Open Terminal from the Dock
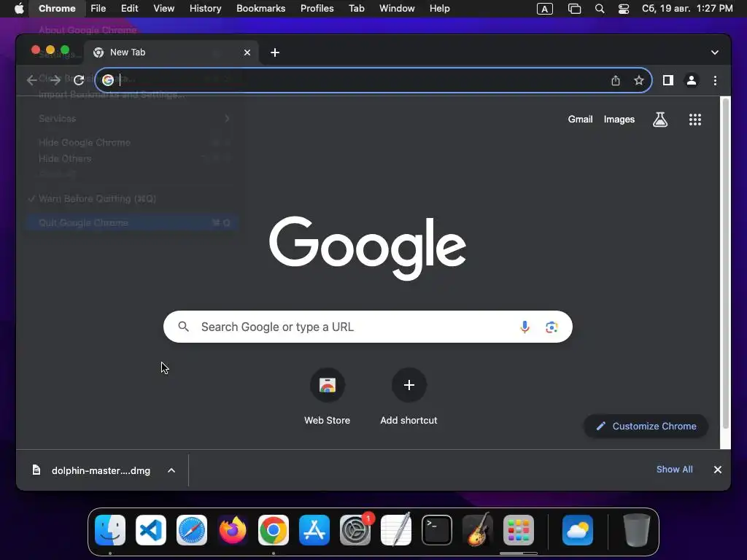 pyautogui.click(x=437, y=530)
